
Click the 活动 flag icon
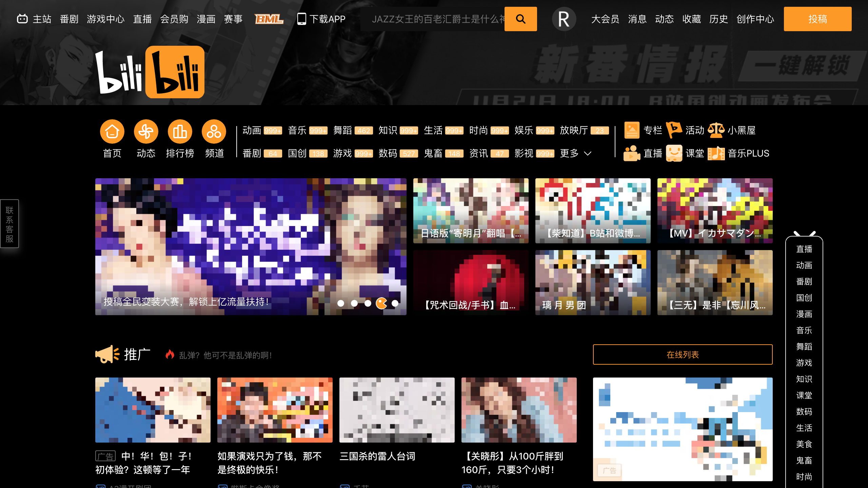pos(674,130)
